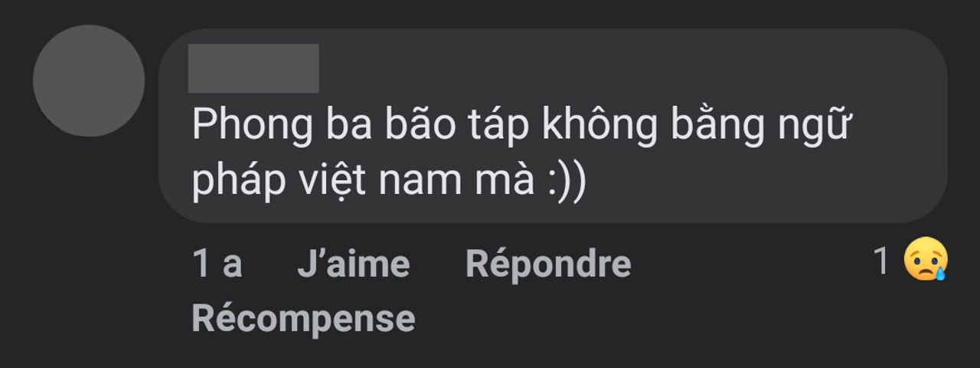Reply to comment via Répondre

(548, 264)
